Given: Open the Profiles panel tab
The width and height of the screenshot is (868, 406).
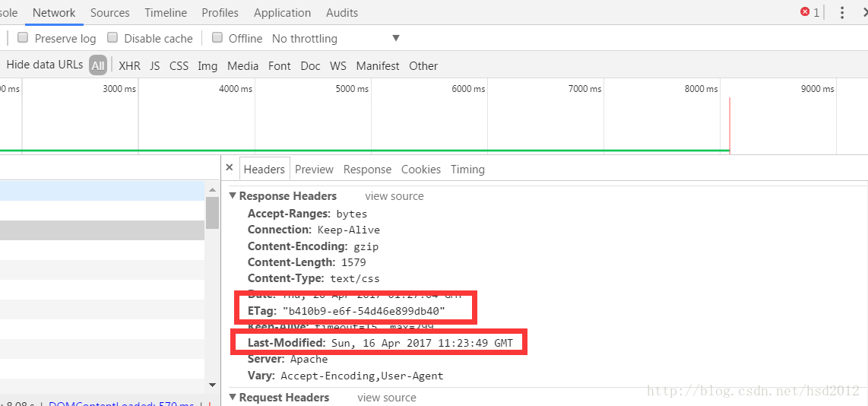Looking at the screenshot, I should [220, 13].
